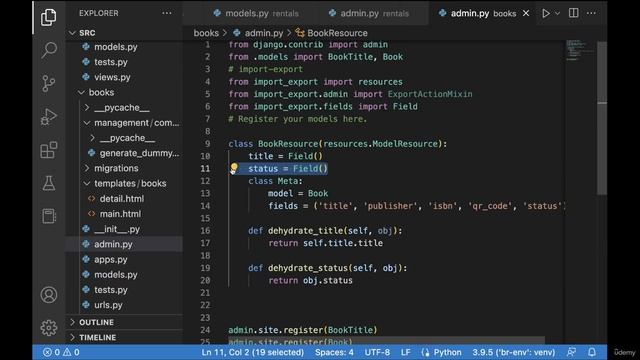Run the Python file with play button
Image resolution: width=640 pixels, height=360 pixels.
coord(545,13)
